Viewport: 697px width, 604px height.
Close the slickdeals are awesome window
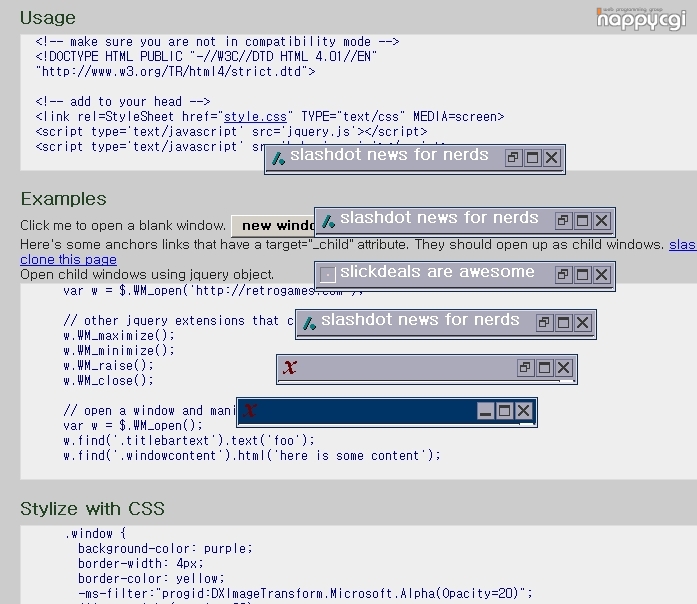601,275
